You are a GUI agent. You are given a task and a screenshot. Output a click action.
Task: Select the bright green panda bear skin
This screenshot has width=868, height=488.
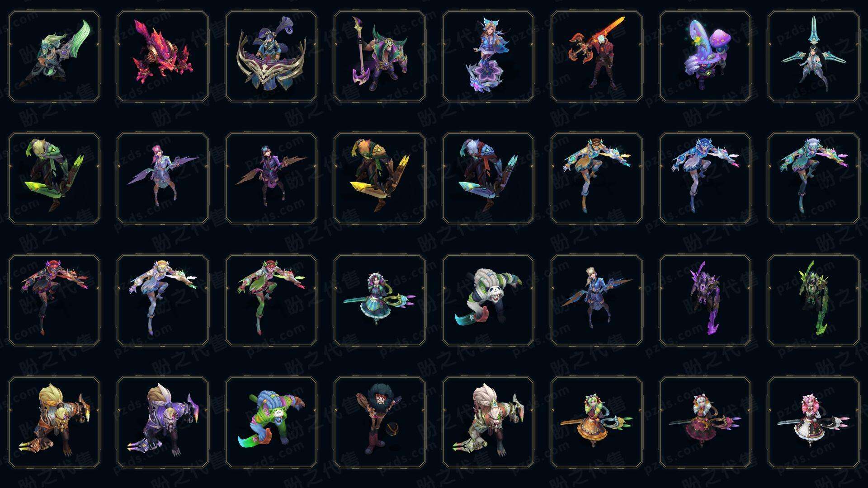coord(271,422)
